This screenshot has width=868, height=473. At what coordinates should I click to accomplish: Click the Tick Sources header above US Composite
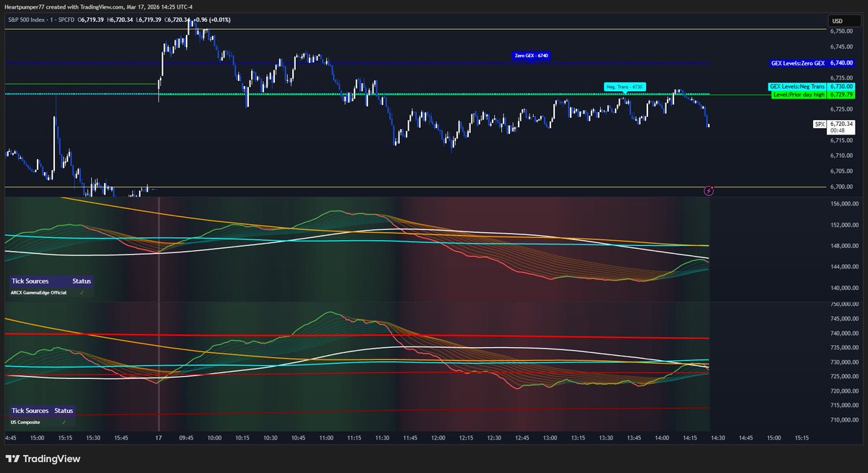(x=29, y=410)
